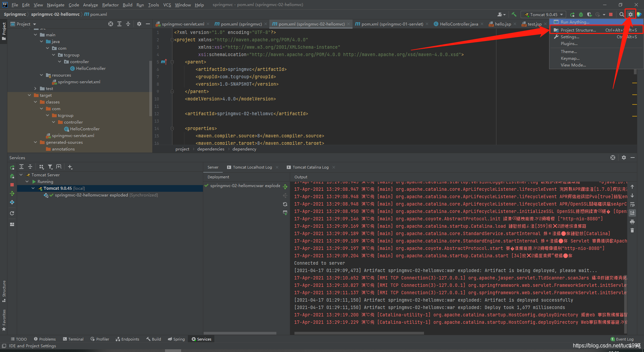This screenshot has width=644, height=352.
Task: Open Filter options in Services toolbar
Action: (x=50, y=167)
